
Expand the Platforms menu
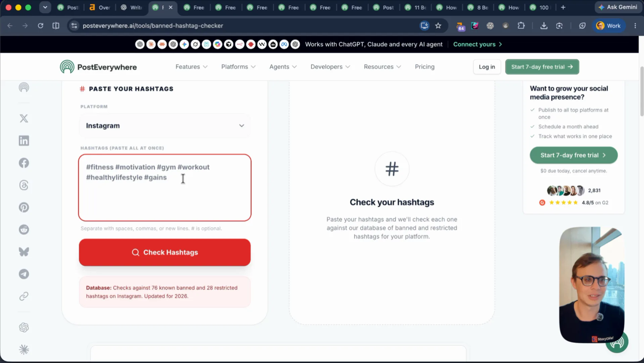coord(238,67)
